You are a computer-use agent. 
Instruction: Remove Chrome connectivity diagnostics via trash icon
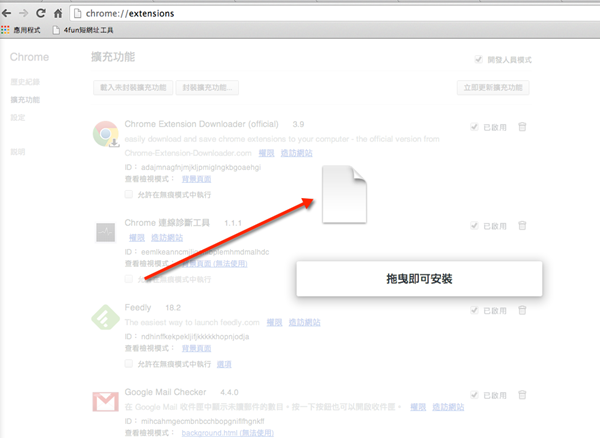point(522,225)
